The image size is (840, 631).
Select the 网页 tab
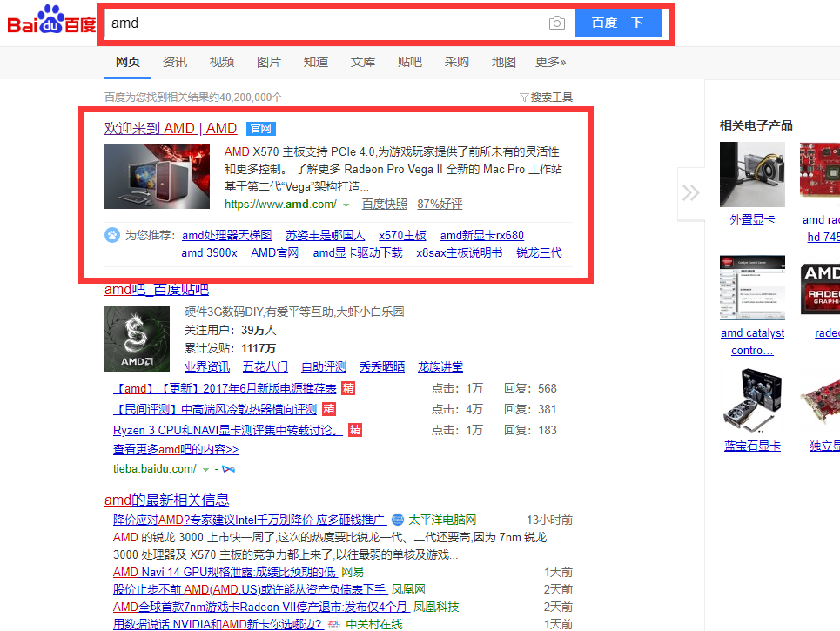[x=127, y=62]
